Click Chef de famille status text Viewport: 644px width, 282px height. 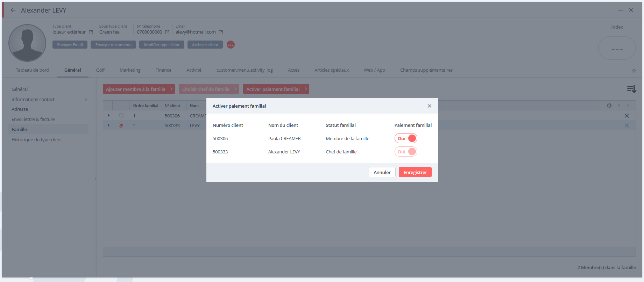pyautogui.click(x=341, y=152)
